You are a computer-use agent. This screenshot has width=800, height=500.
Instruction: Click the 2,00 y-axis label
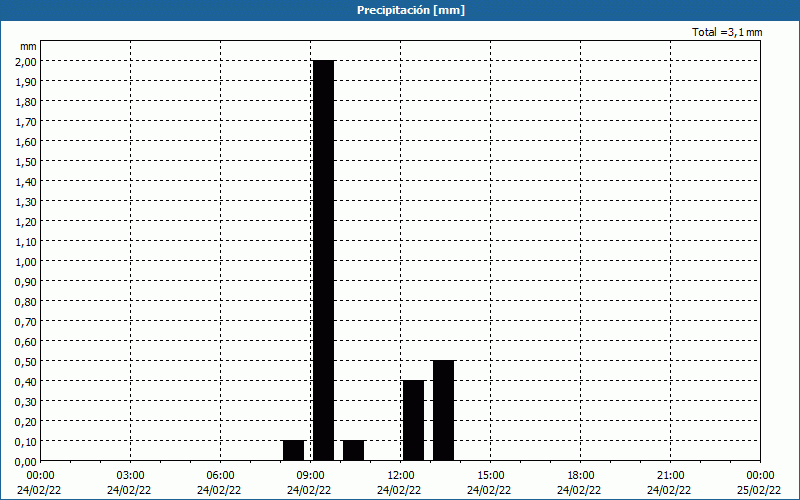[26, 61]
